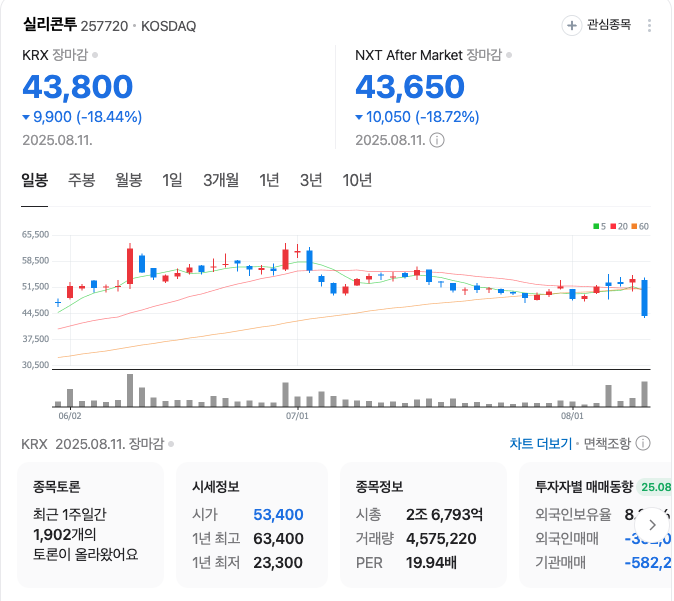674x601 pixels.
Task: Open the three-dot more options menu
Action: point(649,25)
